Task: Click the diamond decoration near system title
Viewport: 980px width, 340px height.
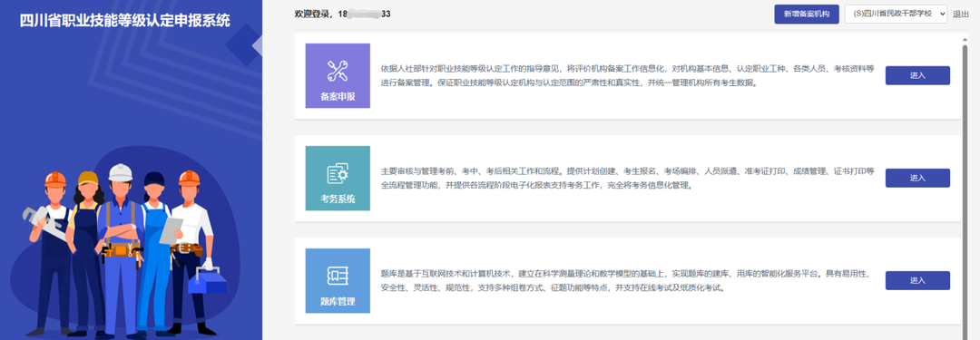Action: click(245, 45)
